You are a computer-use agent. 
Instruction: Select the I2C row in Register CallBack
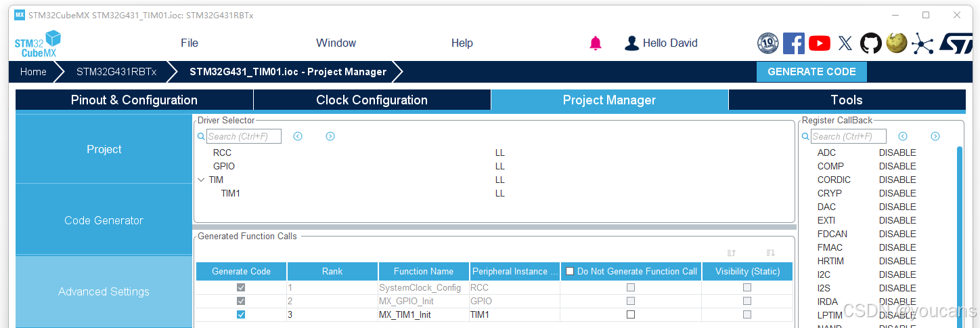coord(880,274)
